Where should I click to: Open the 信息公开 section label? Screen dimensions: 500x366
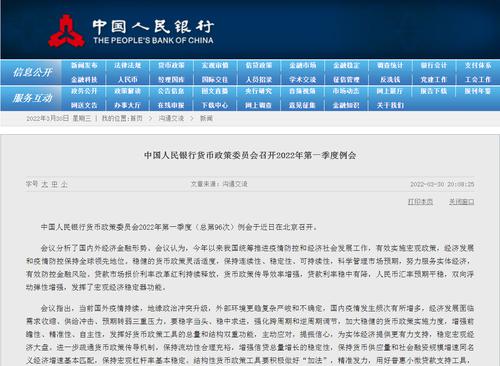(32, 72)
